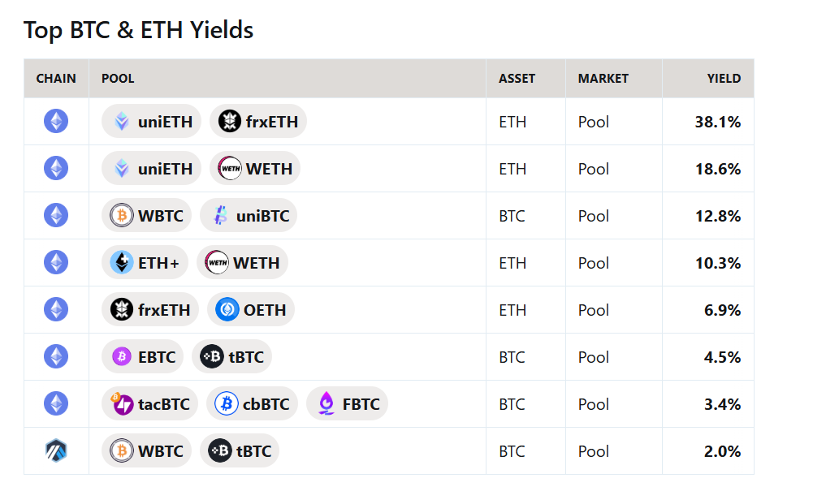Click the tBTC pill next to EBTC
The image size is (826, 504).
(231, 356)
